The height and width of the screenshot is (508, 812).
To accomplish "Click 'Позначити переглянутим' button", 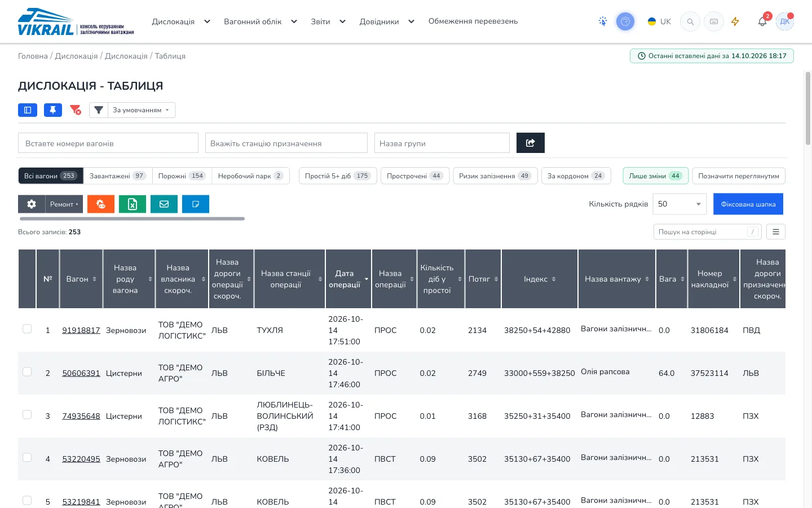I will pos(739,176).
